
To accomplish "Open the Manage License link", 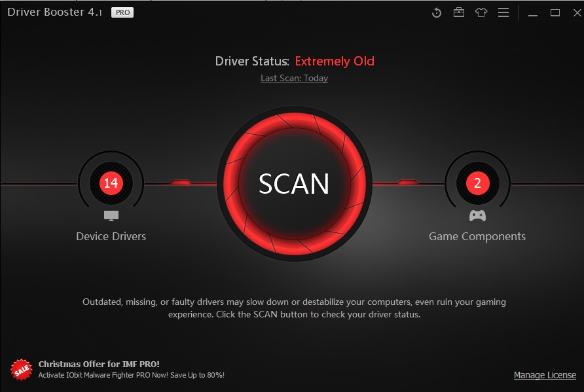I will (545, 375).
